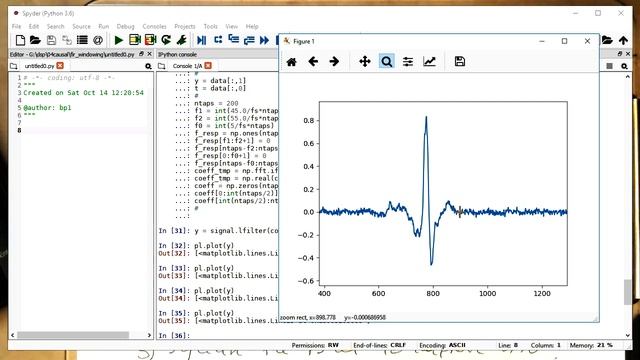Open the Help menu

[x=252, y=26]
